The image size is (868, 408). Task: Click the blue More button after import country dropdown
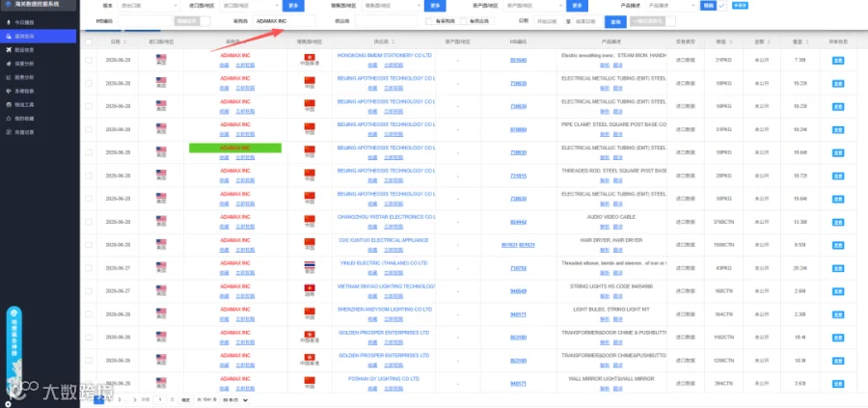[294, 6]
